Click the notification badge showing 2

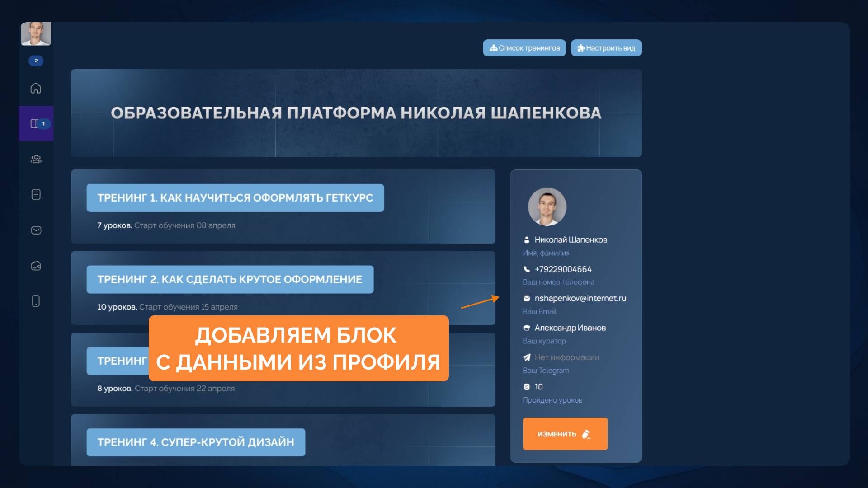click(36, 61)
